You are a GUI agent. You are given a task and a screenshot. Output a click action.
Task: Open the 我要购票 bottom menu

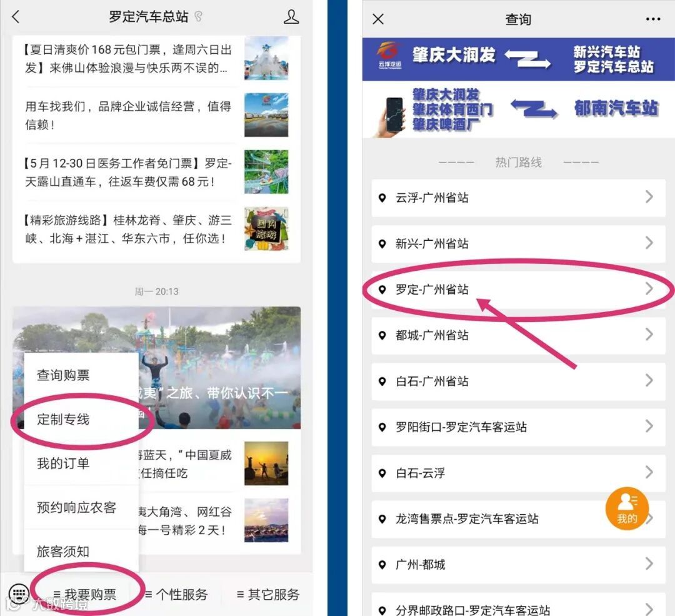[85, 595]
